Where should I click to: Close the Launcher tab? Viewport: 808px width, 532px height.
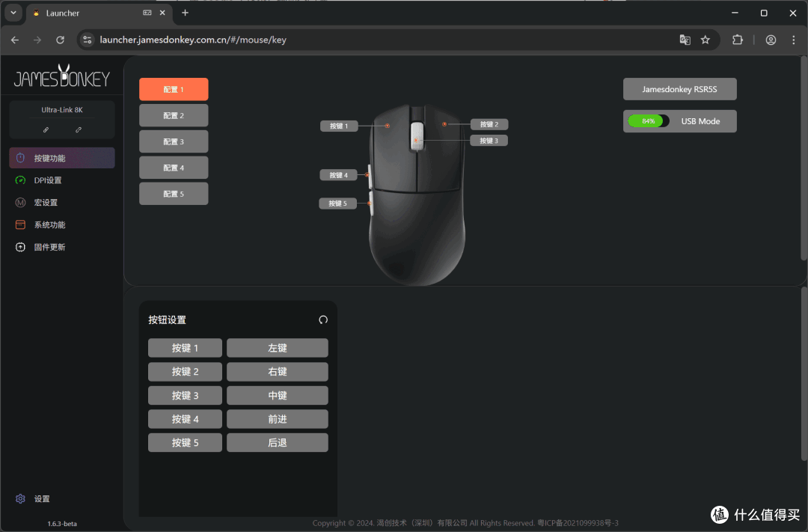click(x=162, y=13)
